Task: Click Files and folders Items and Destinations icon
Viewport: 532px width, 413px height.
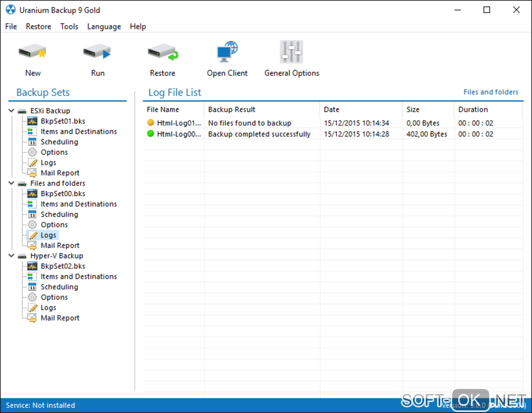Action: [31, 204]
